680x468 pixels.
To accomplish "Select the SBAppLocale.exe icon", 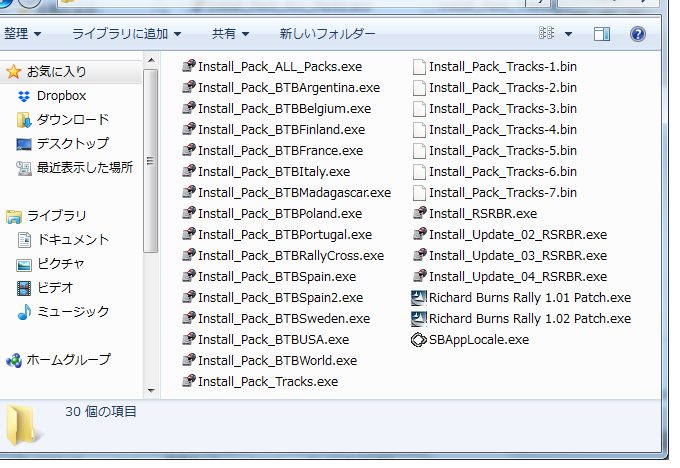I will (419, 340).
